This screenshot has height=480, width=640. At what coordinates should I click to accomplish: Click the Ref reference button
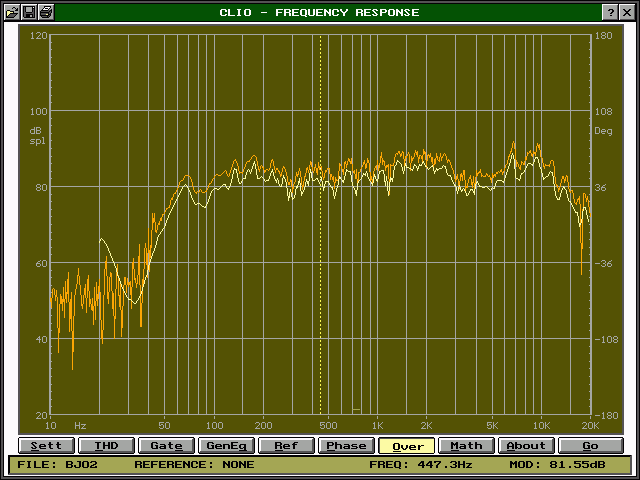(286, 446)
